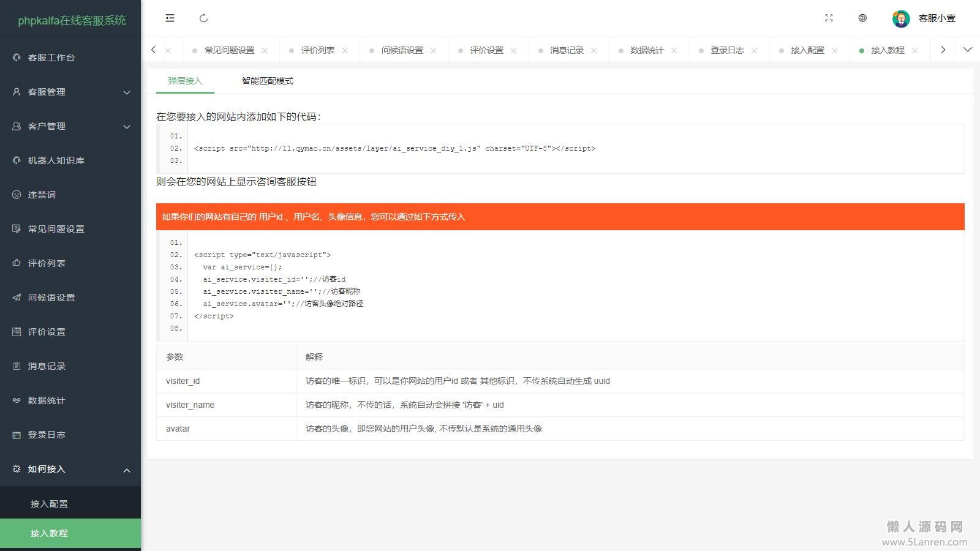The height and width of the screenshot is (551, 980).
Task: Open 客服工作台 from the sidebar
Action: click(x=51, y=58)
